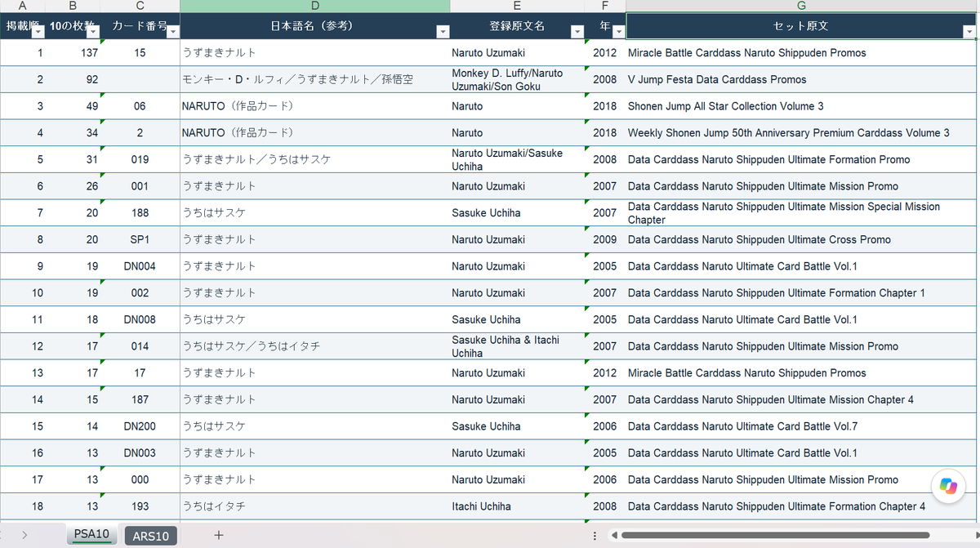Viewport: 980px width, 548px height.
Task: Select the 'Sasuke Uchiha & Itachi Uchiha' cell
Action: coord(517,346)
